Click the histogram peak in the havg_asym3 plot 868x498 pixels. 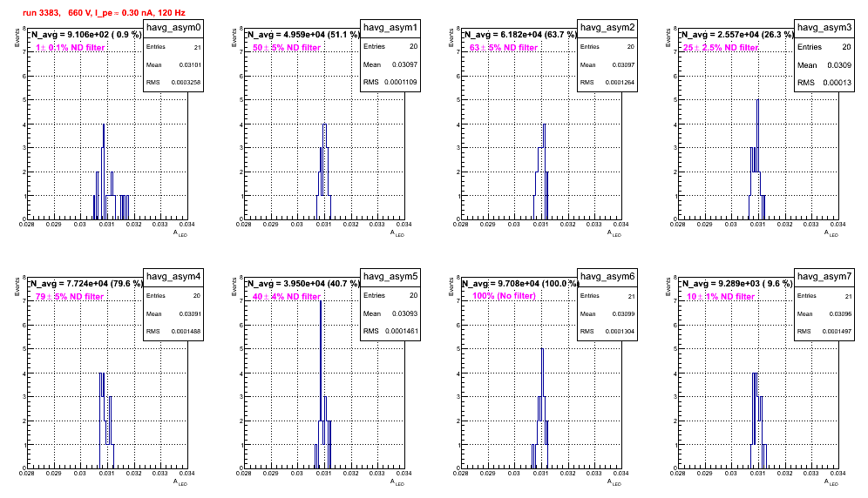click(x=757, y=101)
